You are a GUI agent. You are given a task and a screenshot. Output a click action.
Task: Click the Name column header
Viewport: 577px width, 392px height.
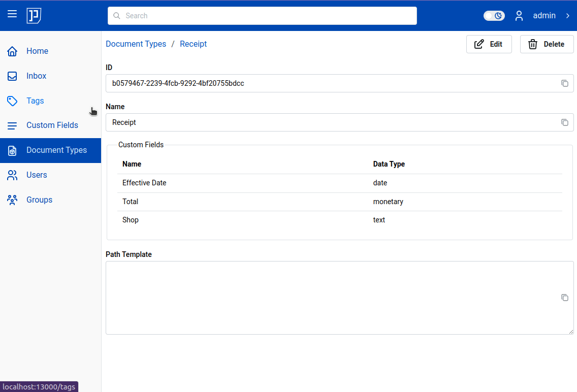(x=132, y=164)
